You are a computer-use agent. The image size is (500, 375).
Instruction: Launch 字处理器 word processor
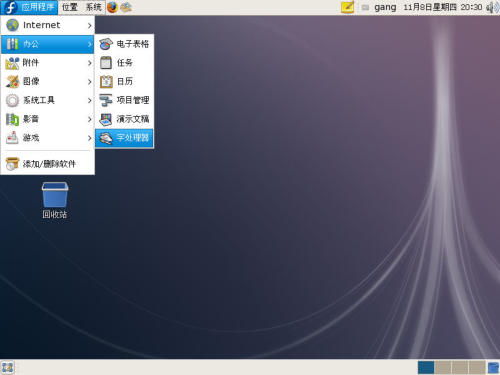point(124,138)
